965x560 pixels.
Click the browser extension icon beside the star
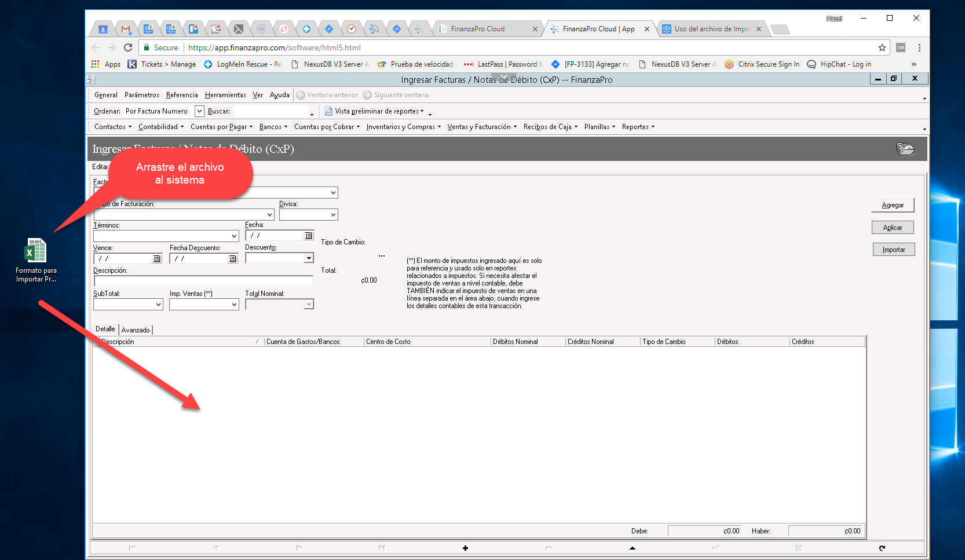901,47
